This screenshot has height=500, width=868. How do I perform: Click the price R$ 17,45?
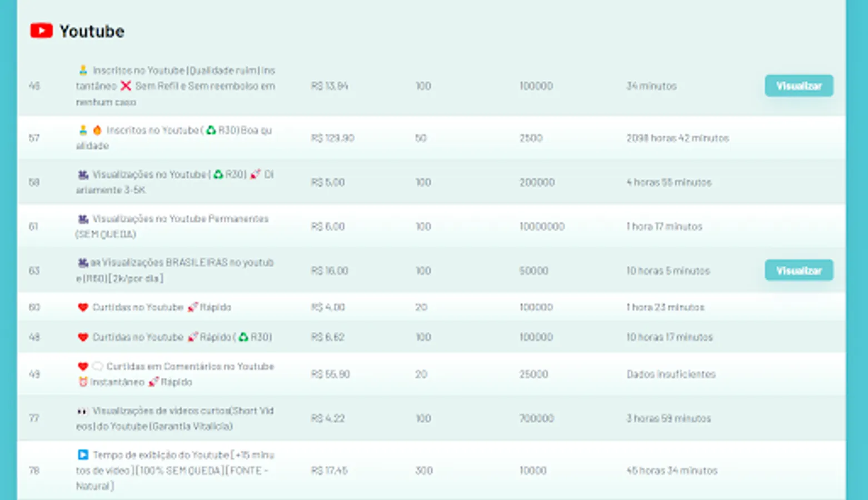point(330,471)
